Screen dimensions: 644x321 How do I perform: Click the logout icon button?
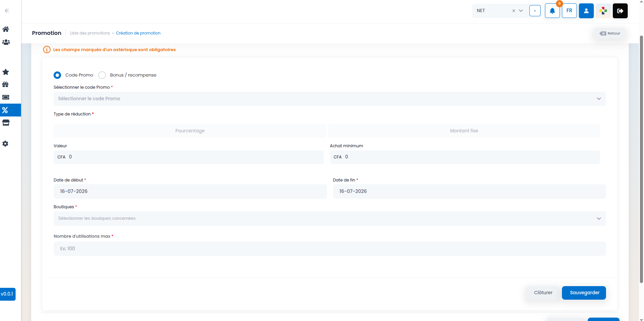(620, 11)
